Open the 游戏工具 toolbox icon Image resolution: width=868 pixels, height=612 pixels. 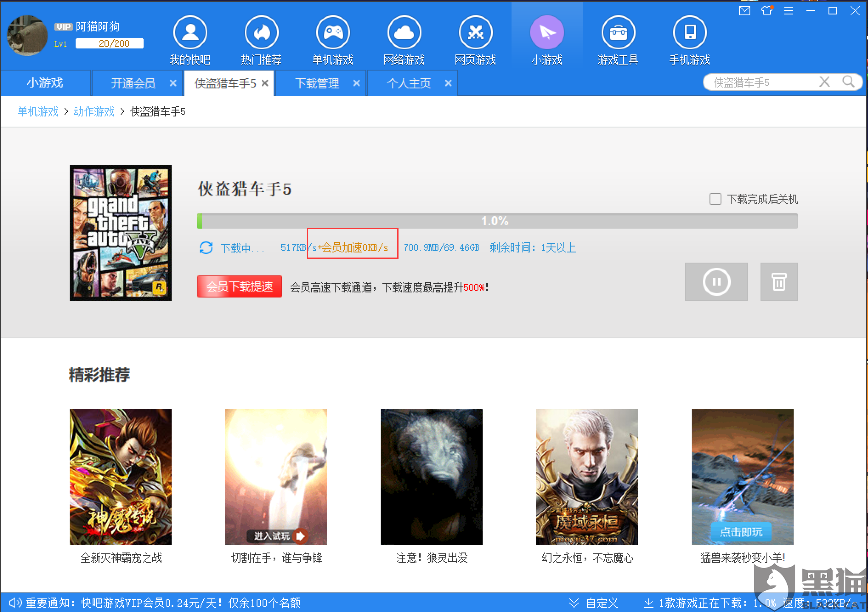[x=618, y=33]
